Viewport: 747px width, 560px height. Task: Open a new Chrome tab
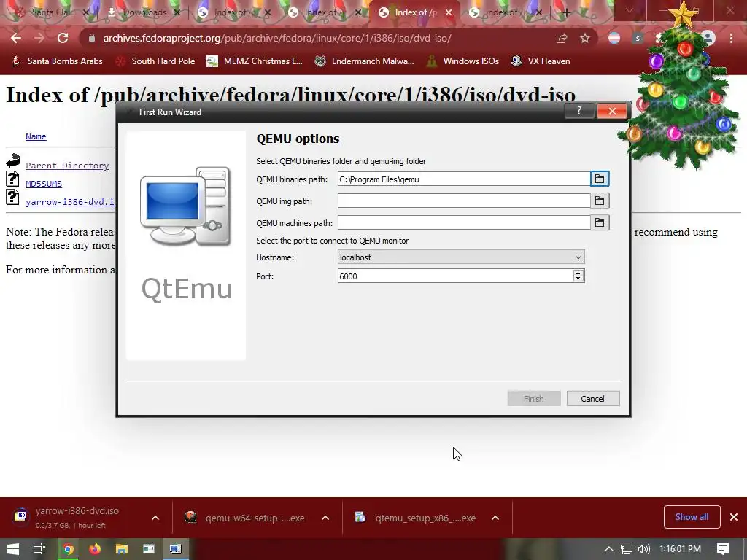566,13
